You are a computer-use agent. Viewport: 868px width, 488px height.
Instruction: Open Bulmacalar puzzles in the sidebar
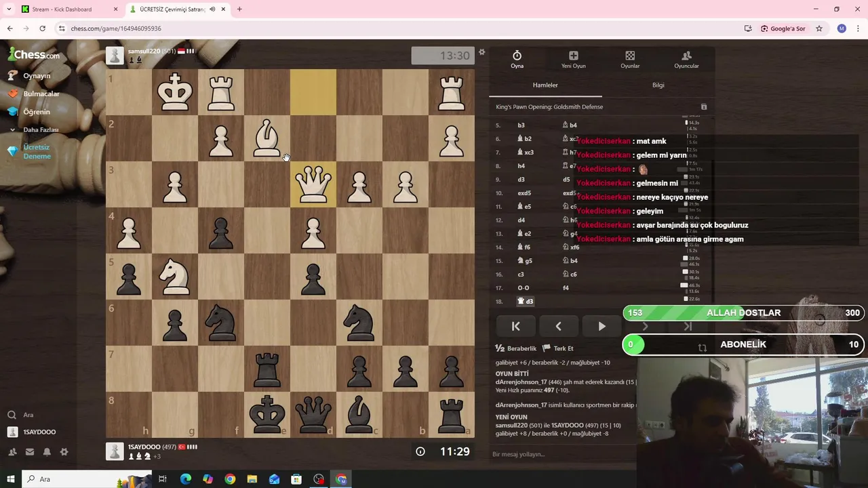point(41,94)
